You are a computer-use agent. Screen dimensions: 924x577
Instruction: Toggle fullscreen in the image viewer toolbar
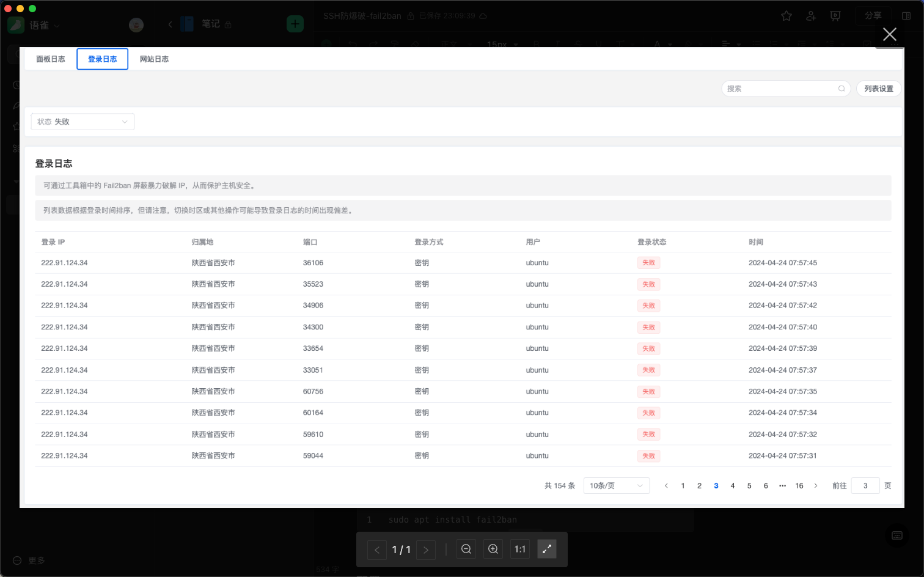click(547, 549)
